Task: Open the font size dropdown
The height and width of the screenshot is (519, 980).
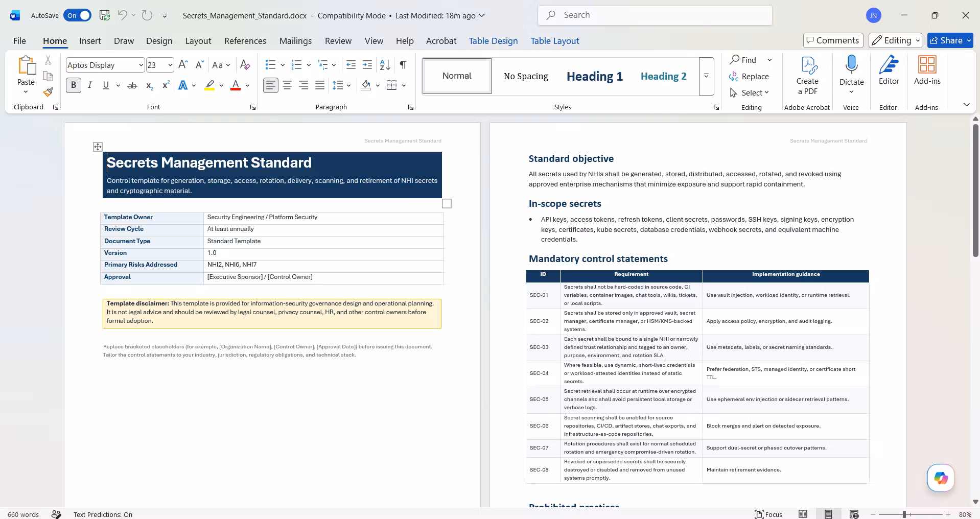Action: pos(170,65)
